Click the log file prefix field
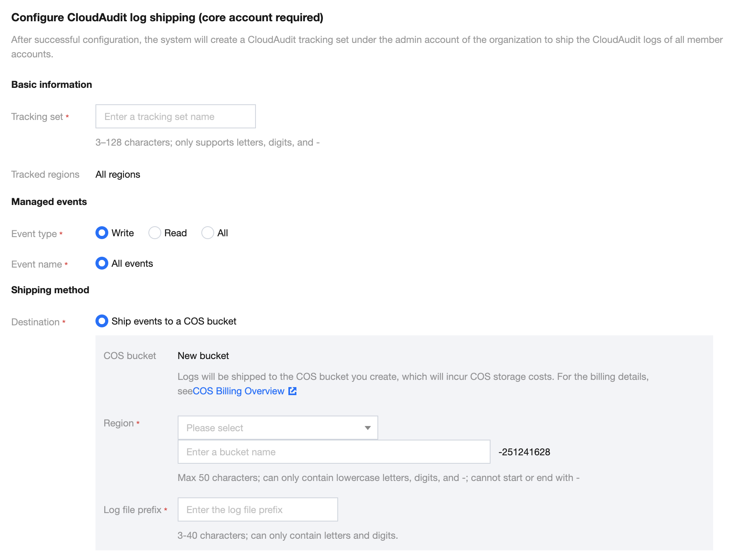 (258, 510)
